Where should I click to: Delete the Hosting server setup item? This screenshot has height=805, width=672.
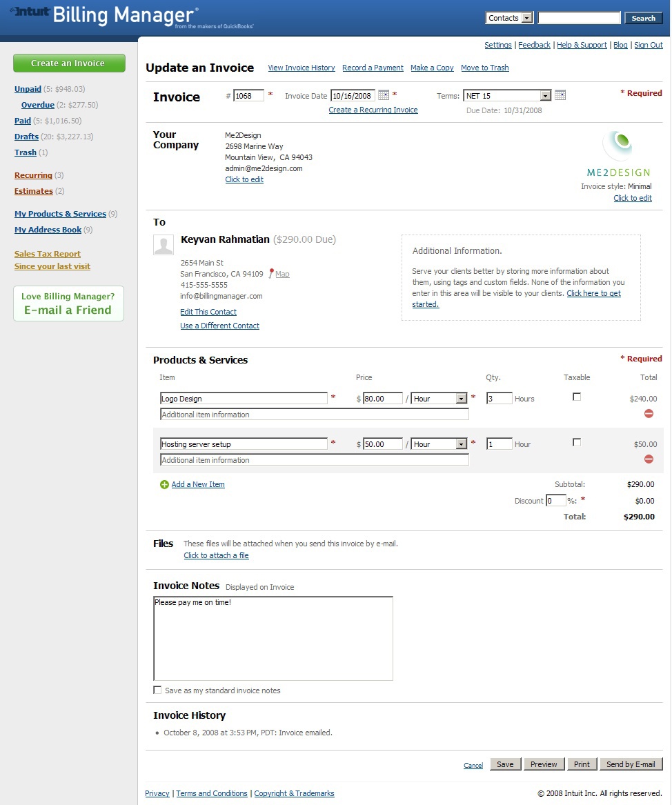pos(649,459)
